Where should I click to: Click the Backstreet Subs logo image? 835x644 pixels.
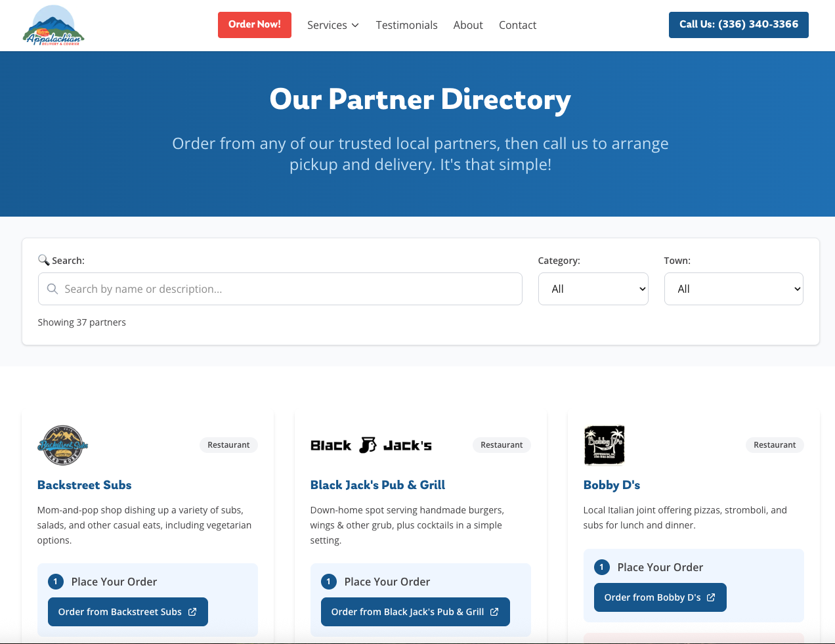tap(62, 445)
